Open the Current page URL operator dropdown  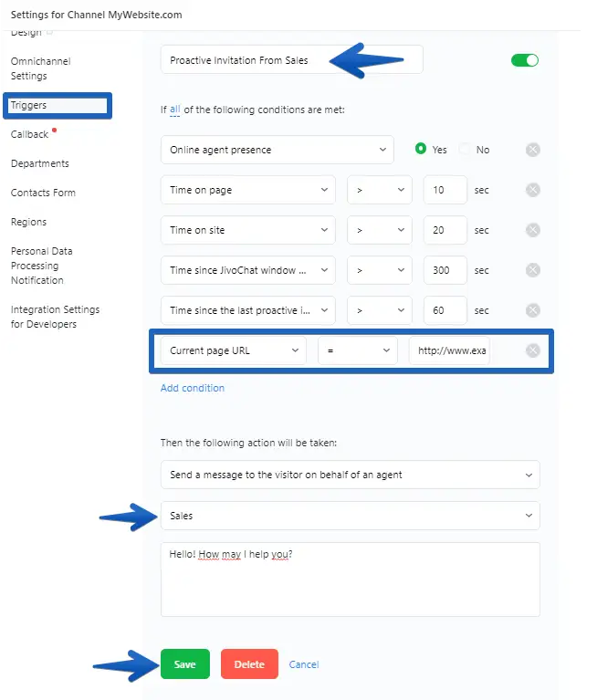click(358, 350)
